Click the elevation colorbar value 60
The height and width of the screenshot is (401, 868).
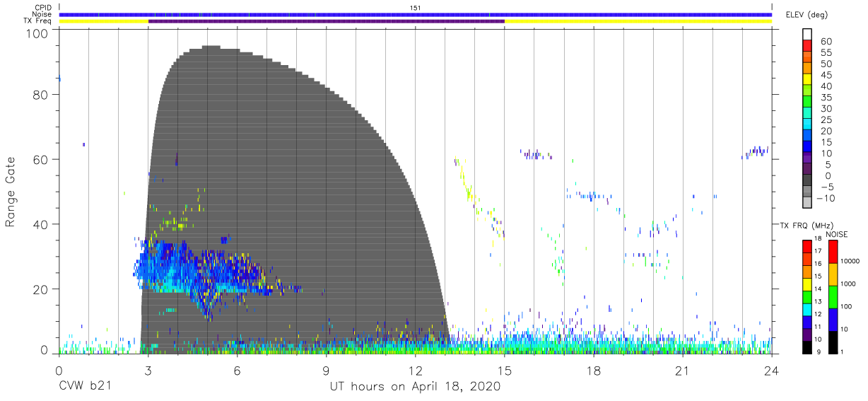point(826,42)
